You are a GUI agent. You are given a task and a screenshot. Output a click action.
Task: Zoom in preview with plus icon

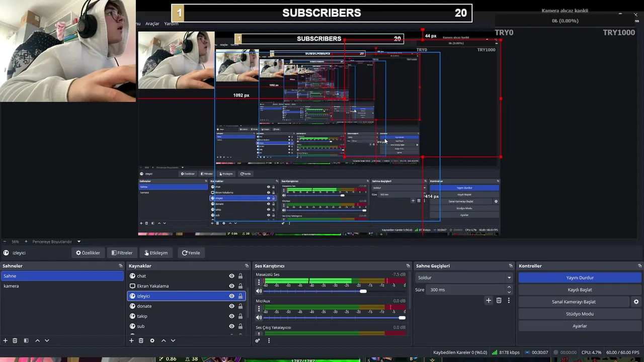tap(26, 241)
